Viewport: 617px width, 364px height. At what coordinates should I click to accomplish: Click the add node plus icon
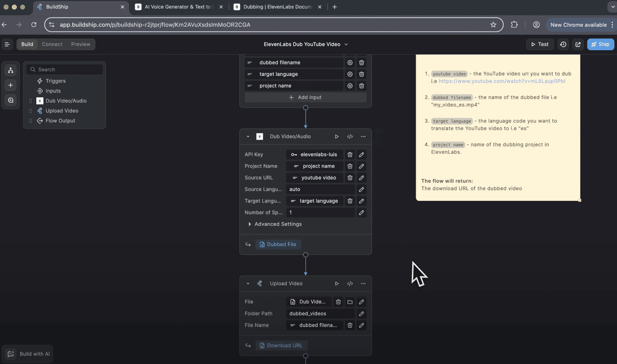coord(11,85)
